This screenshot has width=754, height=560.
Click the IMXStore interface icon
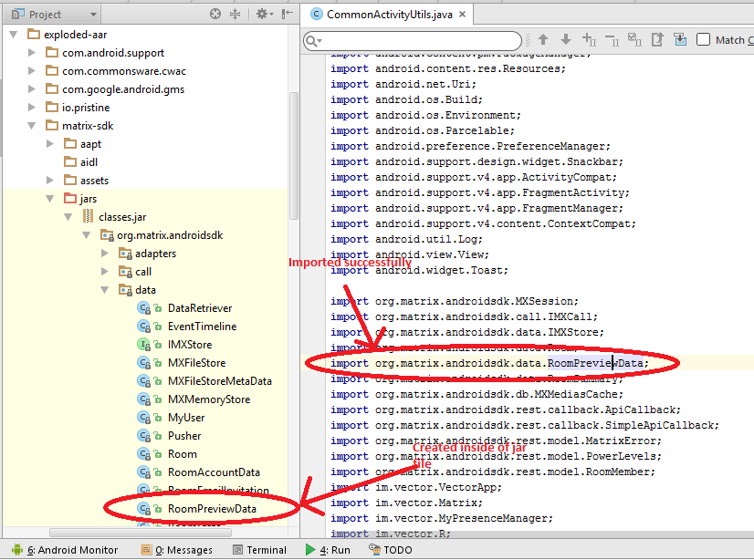coord(144,345)
